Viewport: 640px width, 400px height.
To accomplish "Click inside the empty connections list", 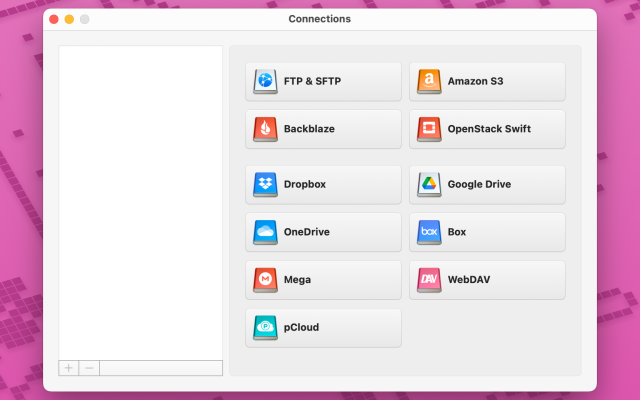I will coord(140,200).
